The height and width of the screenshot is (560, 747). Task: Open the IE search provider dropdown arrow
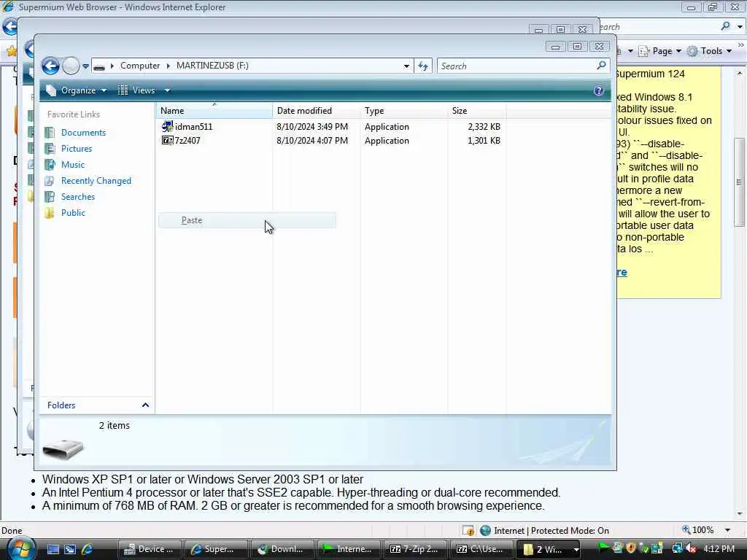[x=740, y=27]
